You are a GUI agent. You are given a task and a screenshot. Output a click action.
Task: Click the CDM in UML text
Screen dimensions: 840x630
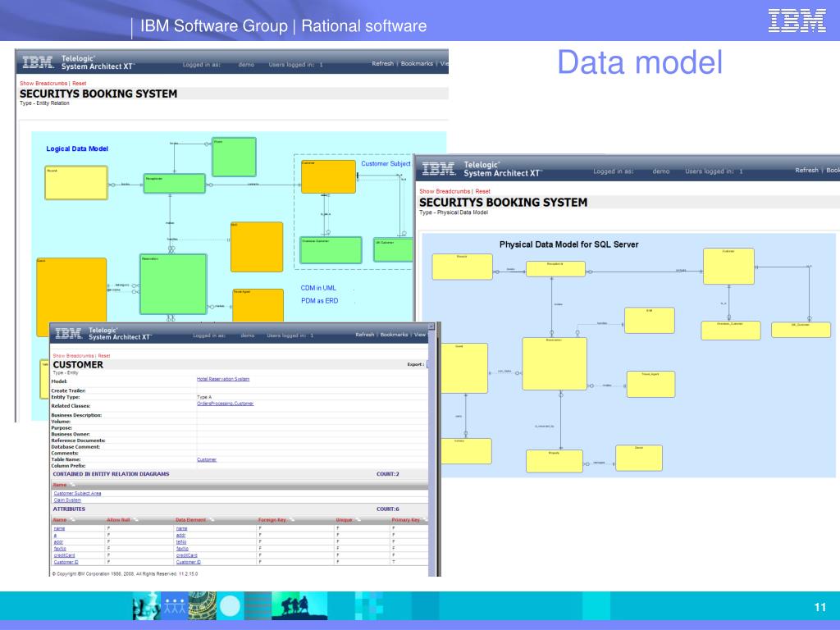[x=318, y=288]
